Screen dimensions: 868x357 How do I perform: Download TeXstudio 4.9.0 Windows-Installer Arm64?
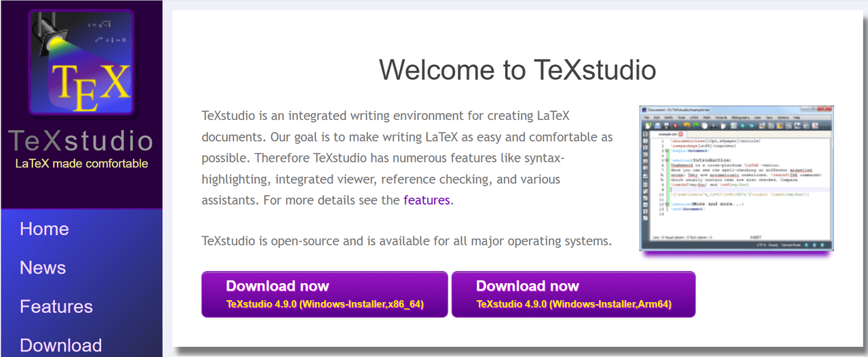pos(574,295)
